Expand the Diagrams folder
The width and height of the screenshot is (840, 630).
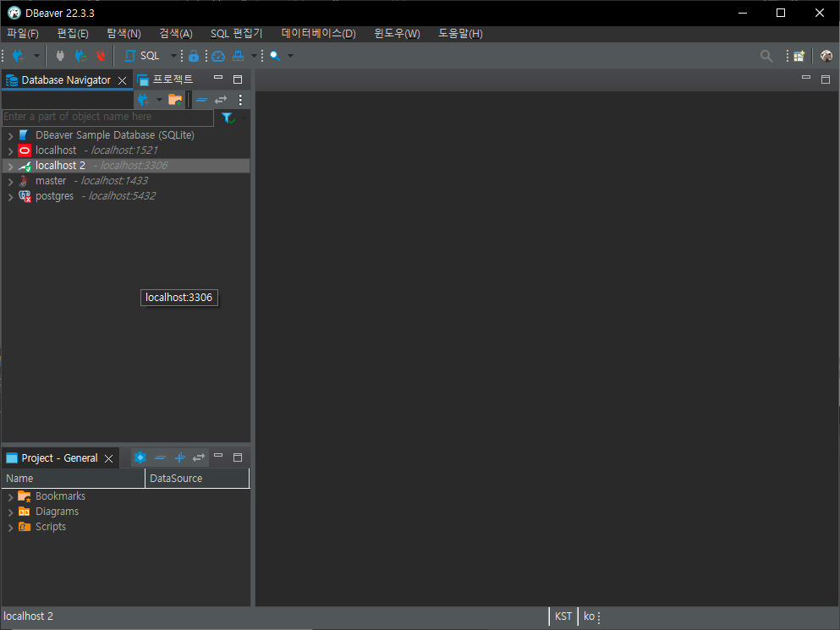pos(10,512)
